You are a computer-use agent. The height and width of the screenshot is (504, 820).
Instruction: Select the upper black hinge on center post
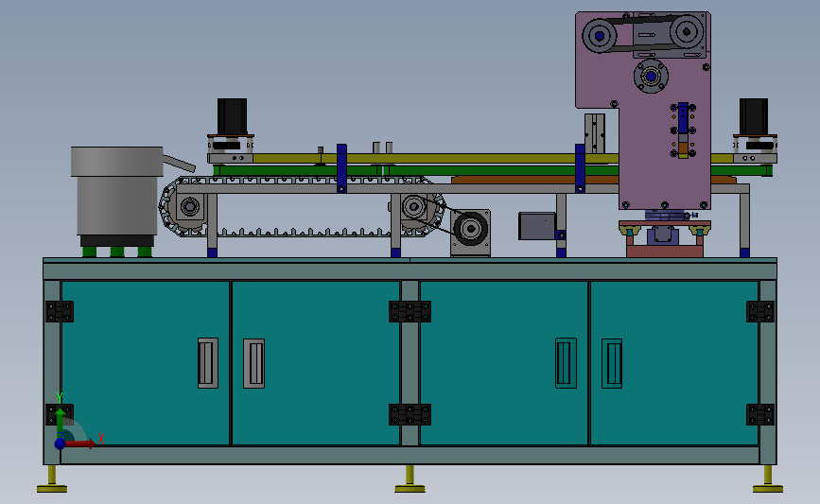click(x=410, y=312)
